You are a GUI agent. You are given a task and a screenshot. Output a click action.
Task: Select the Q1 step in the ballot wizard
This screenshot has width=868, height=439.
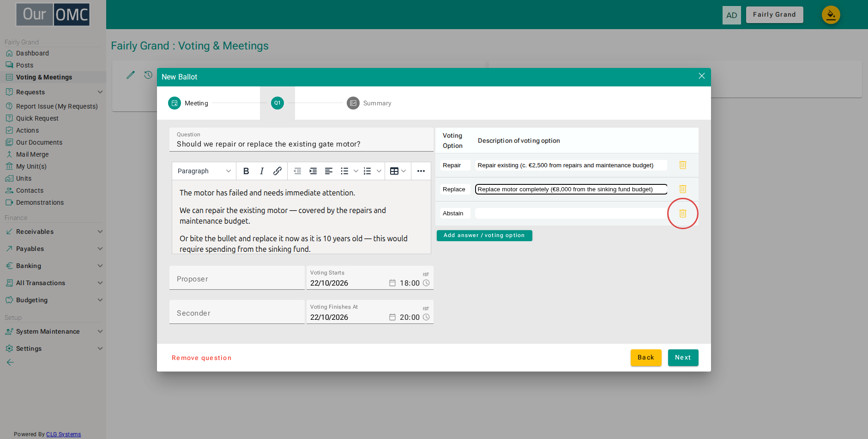(277, 103)
